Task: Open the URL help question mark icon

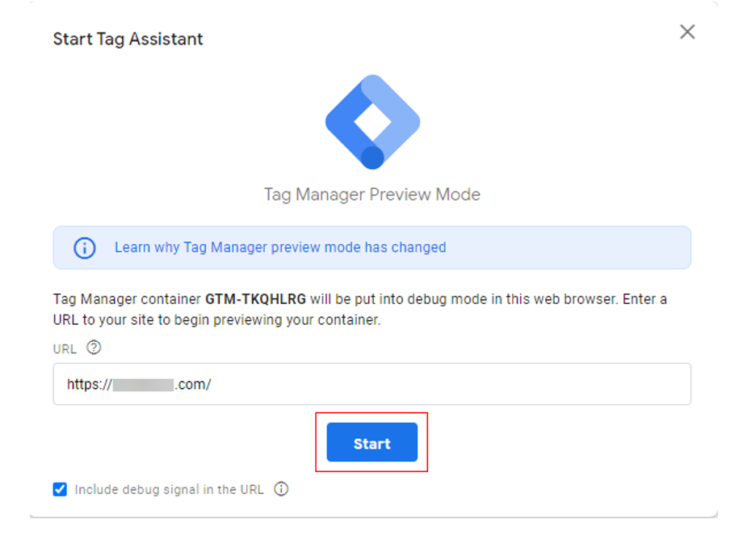Action: point(94,348)
